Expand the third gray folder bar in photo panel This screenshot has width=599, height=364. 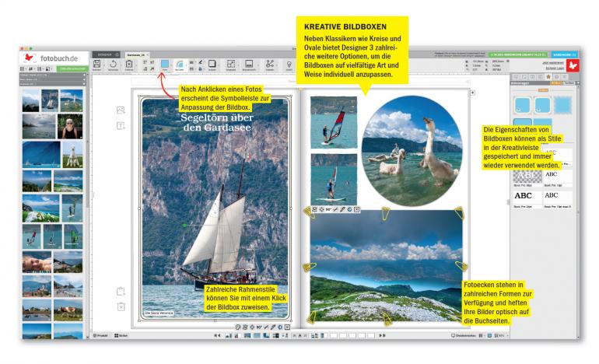(x=53, y=84)
